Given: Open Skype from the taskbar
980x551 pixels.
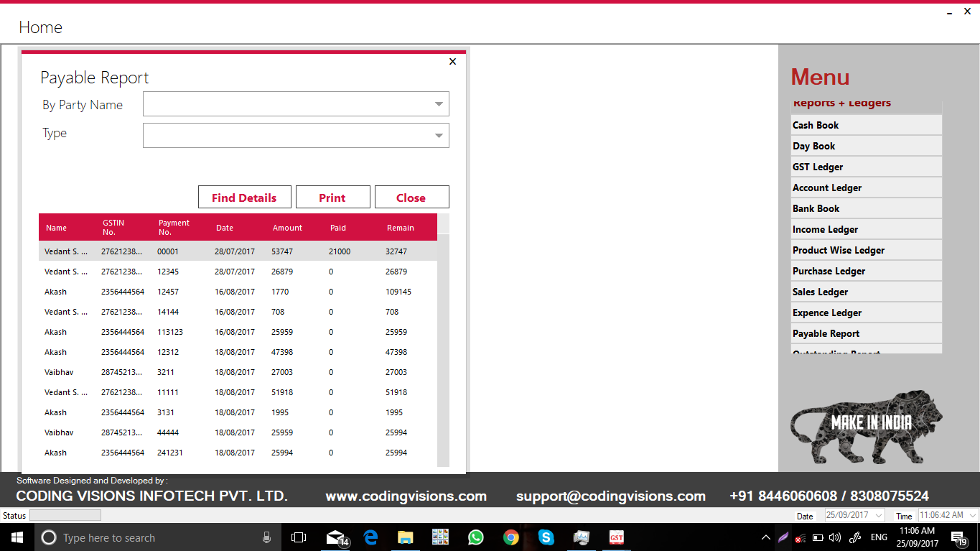Looking at the screenshot, I should coord(546,537).
